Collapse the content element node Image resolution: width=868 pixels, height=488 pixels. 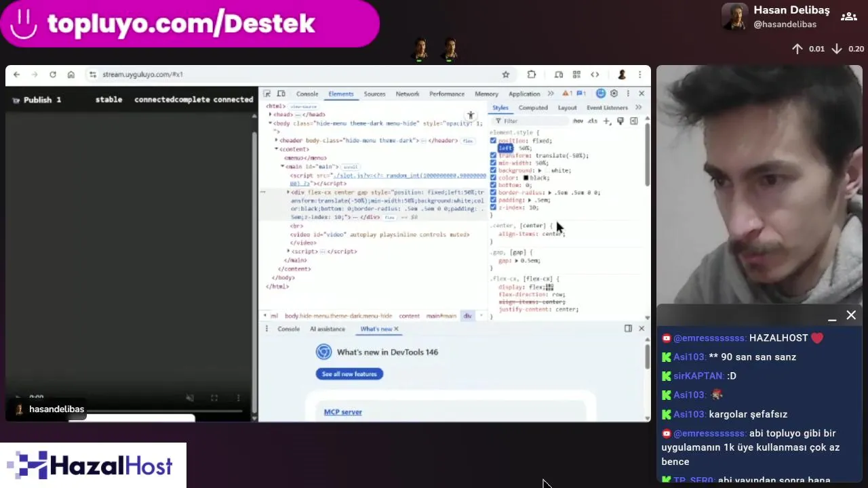click(x=277, y=149)
